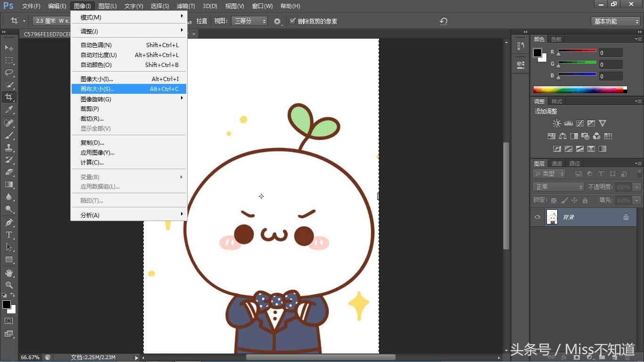Select the Eyedropper tool

[9, 110]
